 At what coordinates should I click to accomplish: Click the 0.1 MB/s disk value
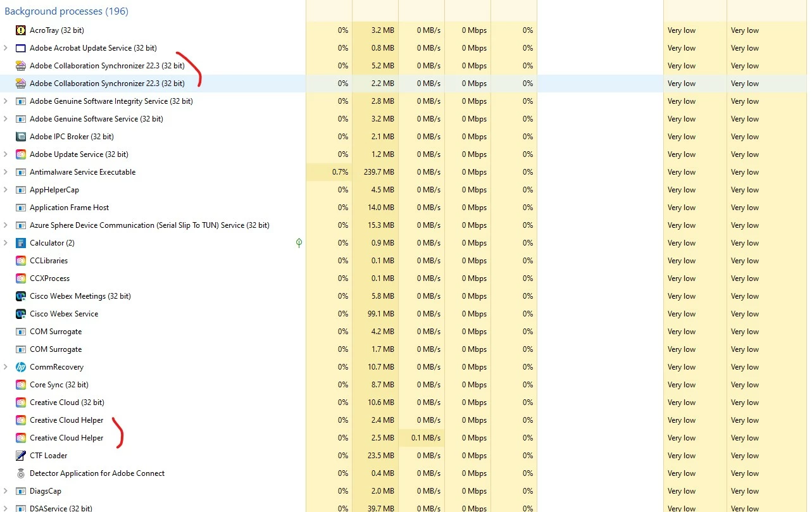click(426, 438)
